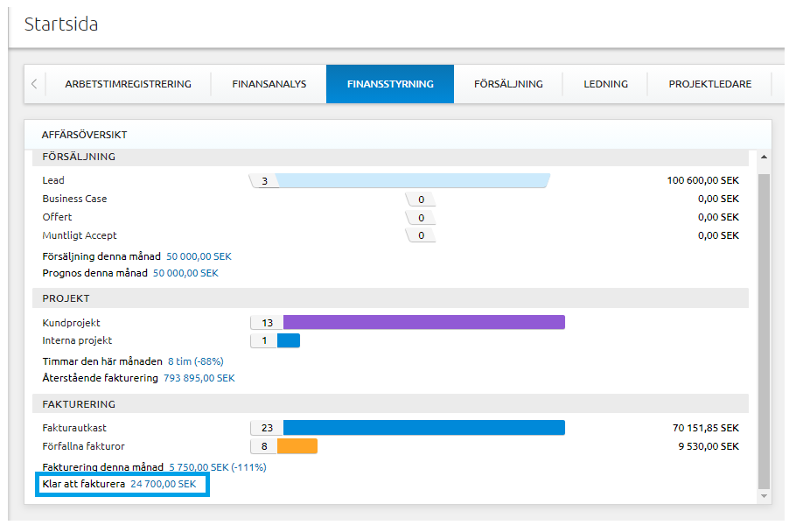This screenshot has height=532, width=796.
Task: Click the 70 151,85 SEK Fakturautkast amount
Action: (x=706, y=428)
